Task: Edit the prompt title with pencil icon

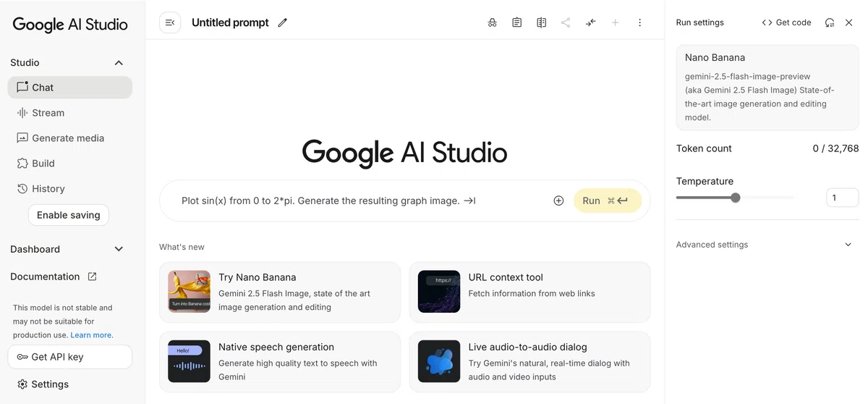Action: 283,22
